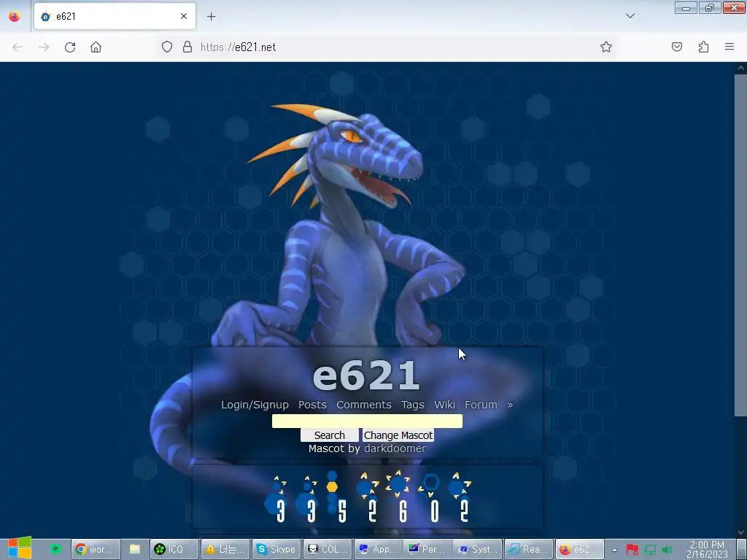Click the Search button
This screenshot has width=747, height=560.
[329, 435]
